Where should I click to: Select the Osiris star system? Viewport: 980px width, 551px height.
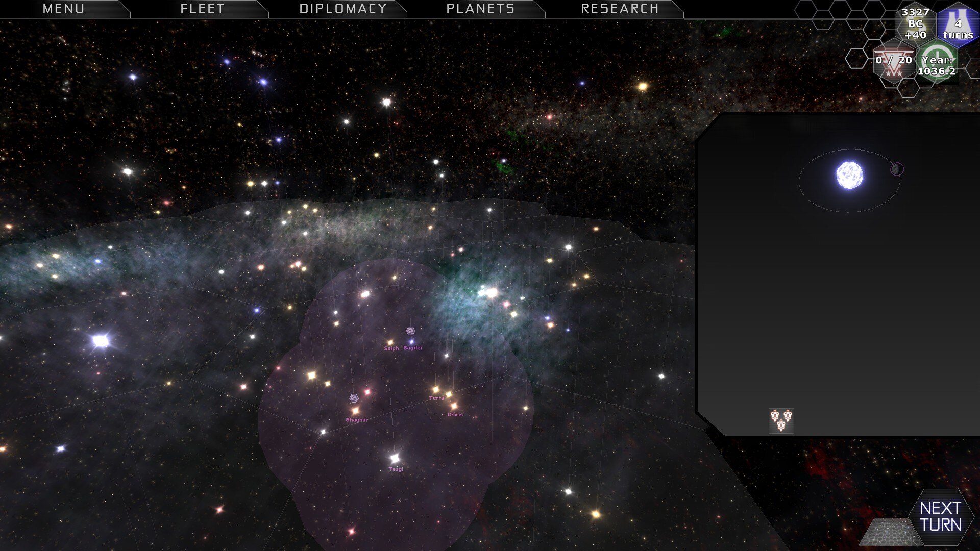(454, 406)
